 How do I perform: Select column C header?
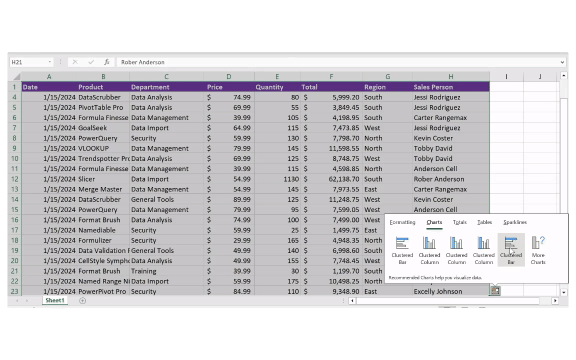pos(166,77)
